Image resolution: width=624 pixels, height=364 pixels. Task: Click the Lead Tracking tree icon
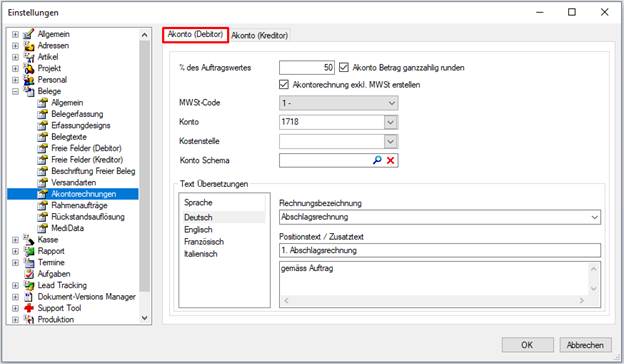pyautogui.click(x=29, y=286)
